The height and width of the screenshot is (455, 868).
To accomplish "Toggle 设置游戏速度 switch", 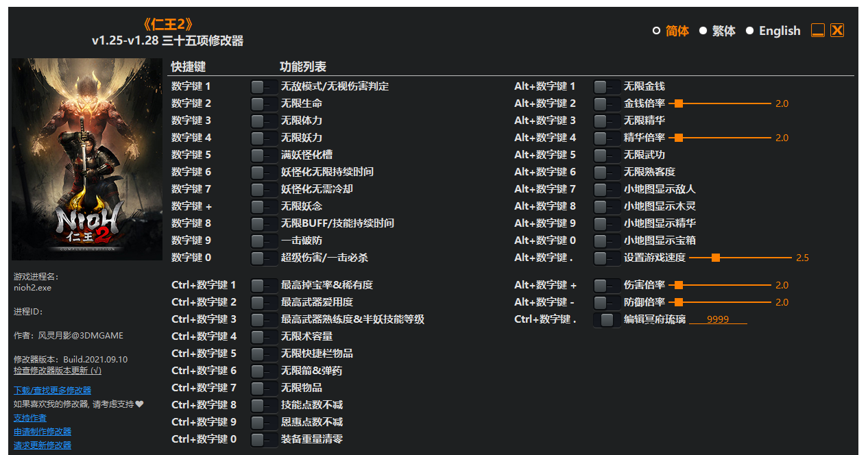I will (x=607, y=258).
